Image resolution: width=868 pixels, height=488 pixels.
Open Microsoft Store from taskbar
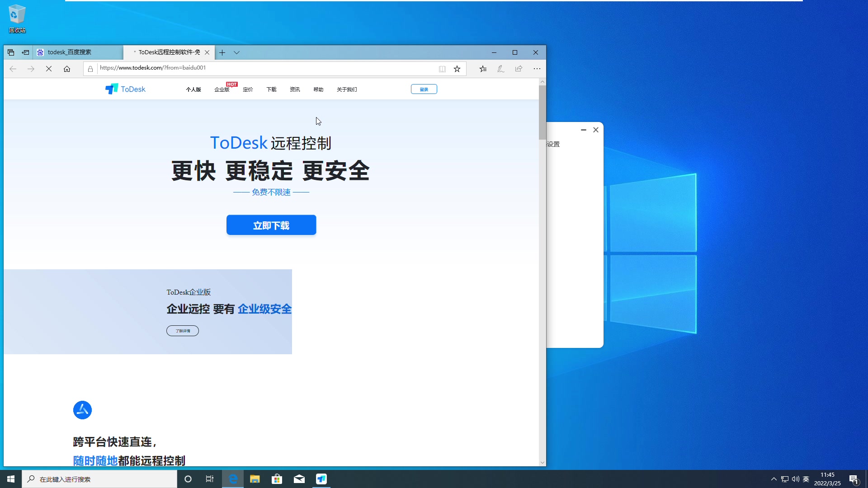click(x=277, y=479)
